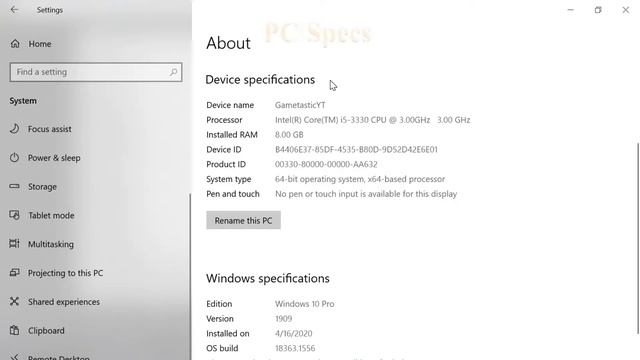Image resolution: width=640 pixels, height=360 pixels.
Task: Click the Device specifications heading
Action: (260, 80)
